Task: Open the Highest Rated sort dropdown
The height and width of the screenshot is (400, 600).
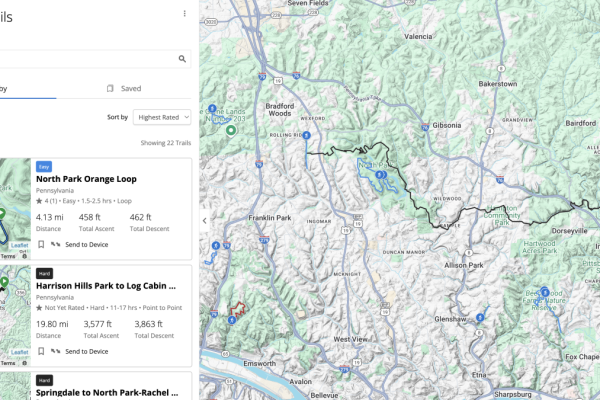Action: [x=162, y=117]
